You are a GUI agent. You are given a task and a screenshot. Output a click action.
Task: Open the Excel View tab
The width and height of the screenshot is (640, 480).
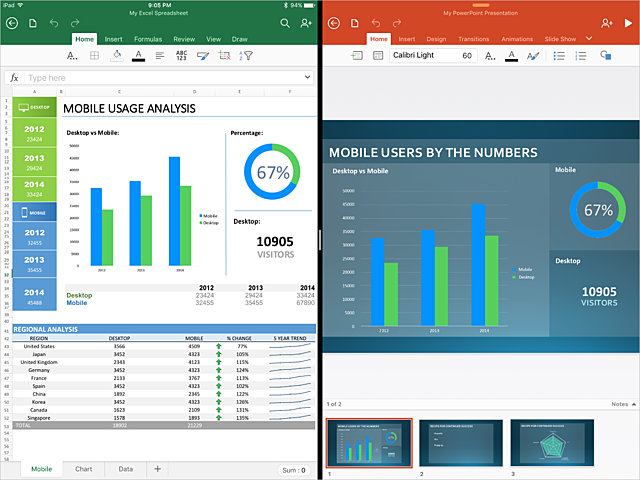click(213, 39)
